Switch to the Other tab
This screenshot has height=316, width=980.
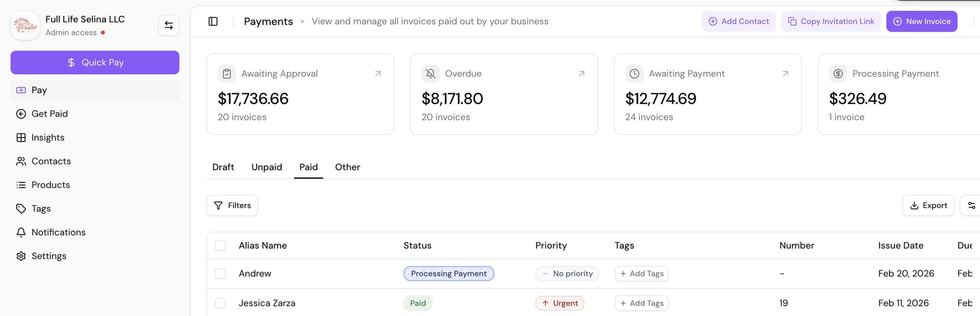[348, 167]
